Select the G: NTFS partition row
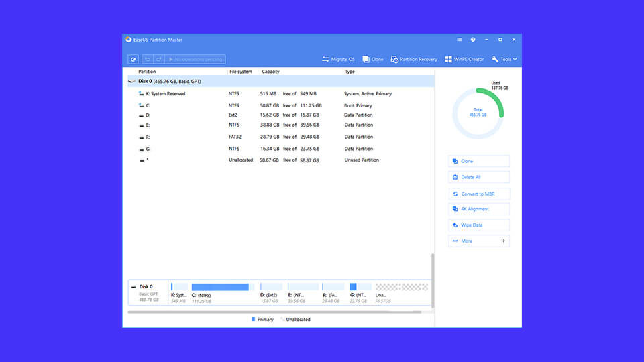This screenshot has width=644, height=362. [x=281, y=149]
